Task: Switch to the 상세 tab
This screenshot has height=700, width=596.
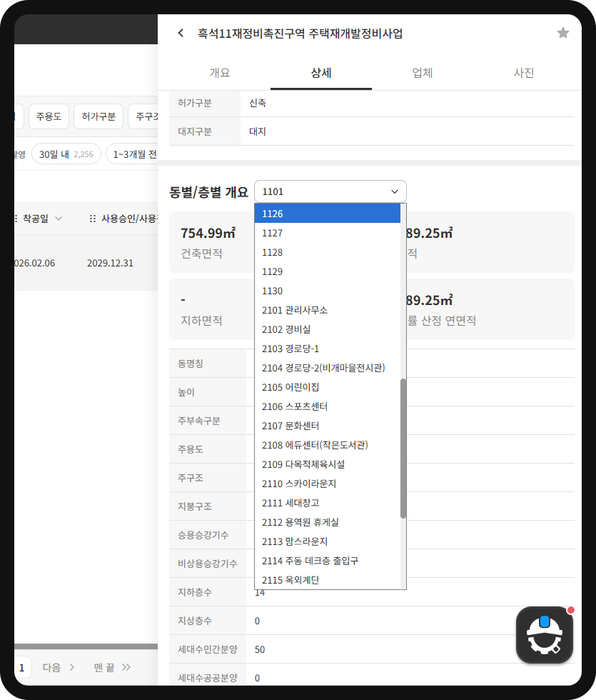Action: click(321, 73)
